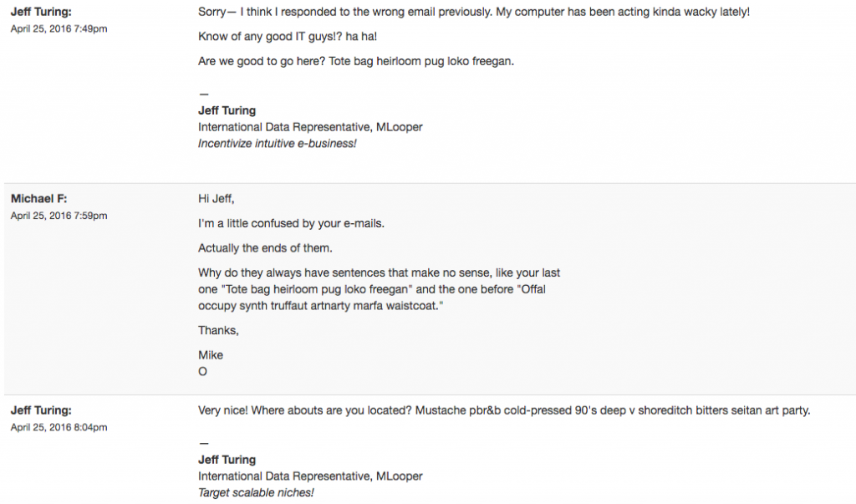Image resolution: width=856 pixels, height=504 pixels.
Task: Click the line starting "Sorry— I think I responded"
Action: pos(474,13)
